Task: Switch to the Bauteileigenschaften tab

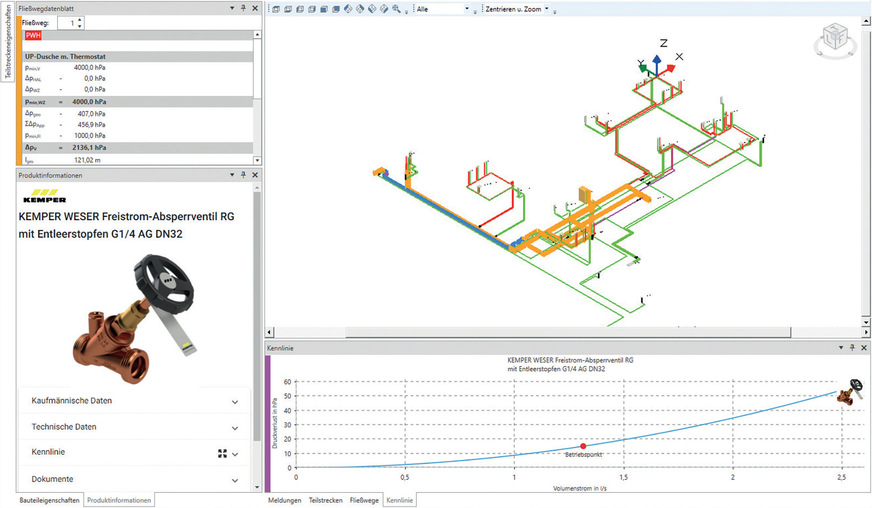Action: (49, 500)
